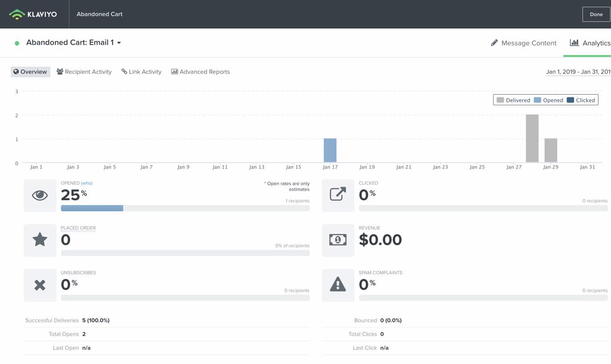Open the Placed Order metric selector
This screenshot has width=611, height=364.
[x=78, y=228]
